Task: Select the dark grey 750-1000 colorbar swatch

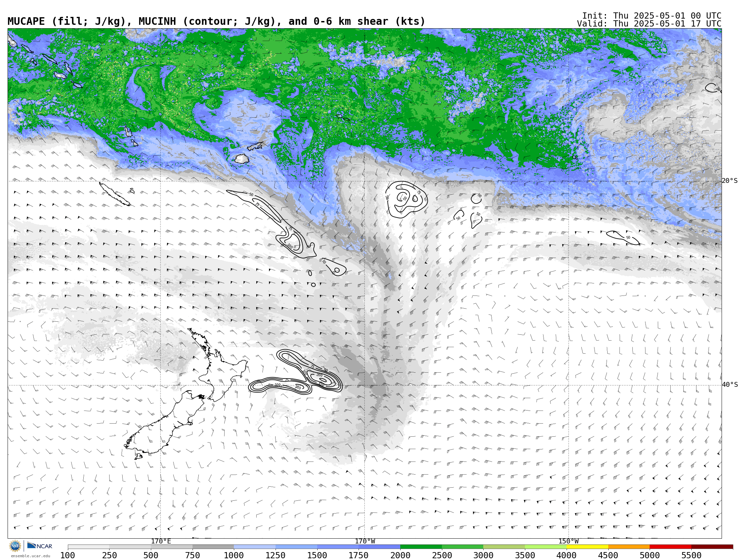Action: coord(213,547)
